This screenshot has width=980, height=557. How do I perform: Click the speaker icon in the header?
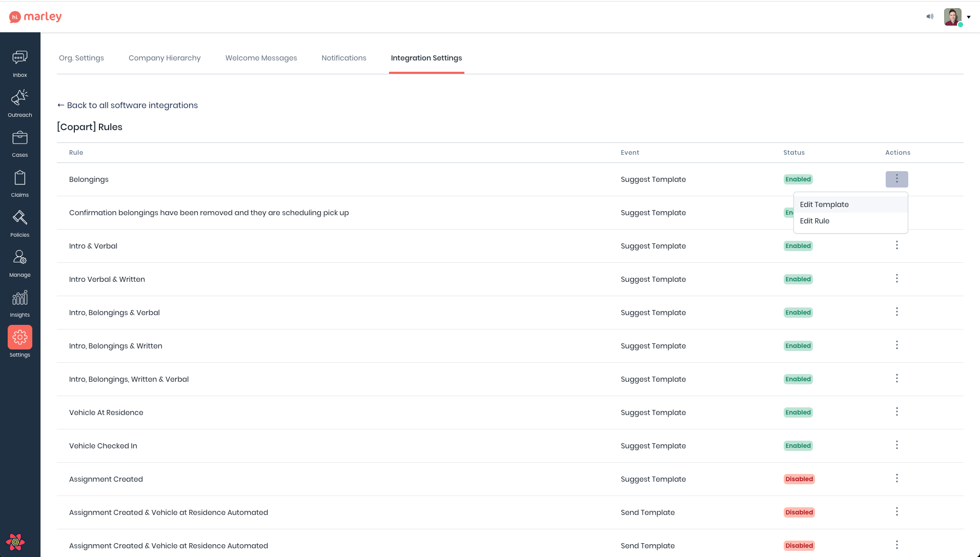tap(930, 16)
